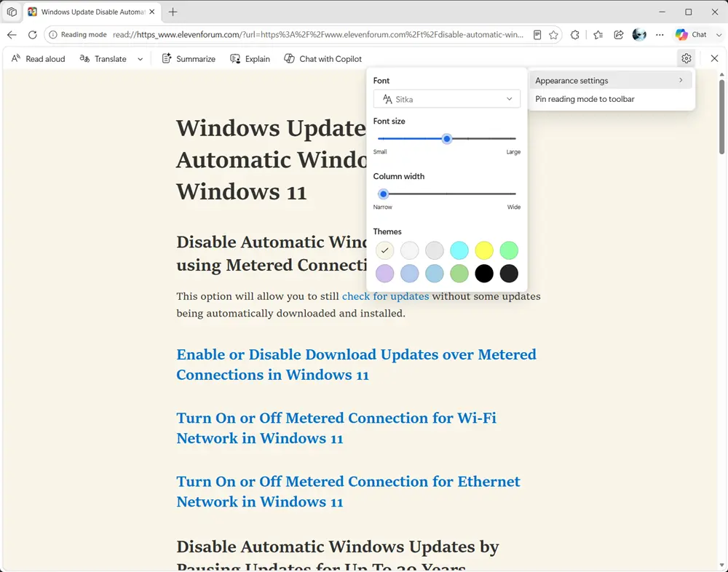Image resolution: width=728 pixels, height=572 pixels.
Task: Go back with the browser back arrow
Action: (x=12, y=35)
